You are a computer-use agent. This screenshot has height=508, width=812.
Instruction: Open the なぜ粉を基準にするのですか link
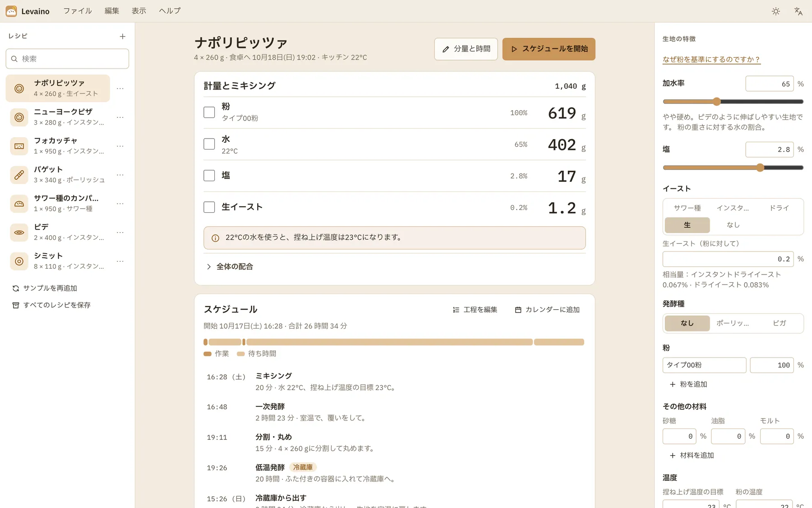[711, 60]
